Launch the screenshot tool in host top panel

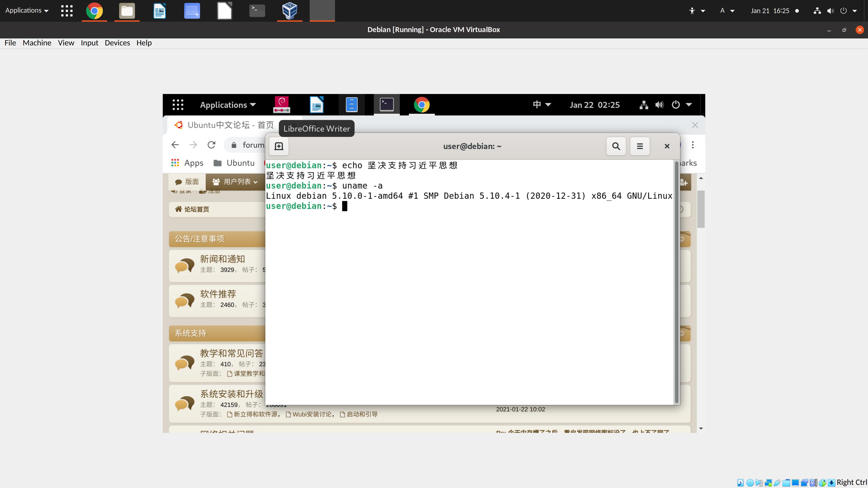(x=192, y=11)
